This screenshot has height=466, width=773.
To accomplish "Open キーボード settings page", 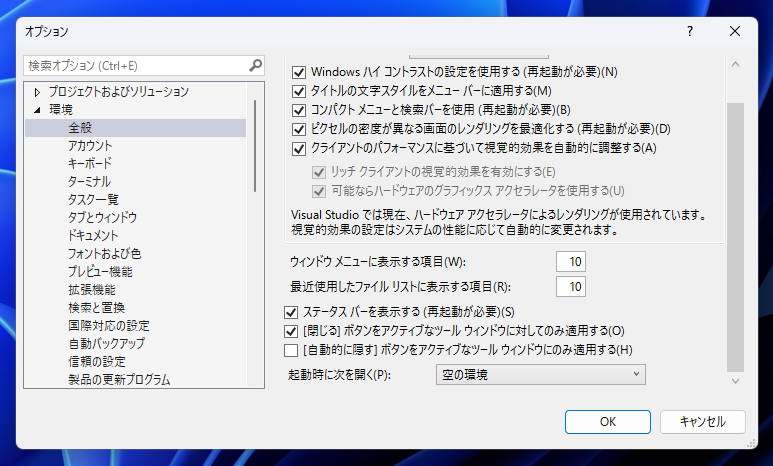I will click(90, 163).
